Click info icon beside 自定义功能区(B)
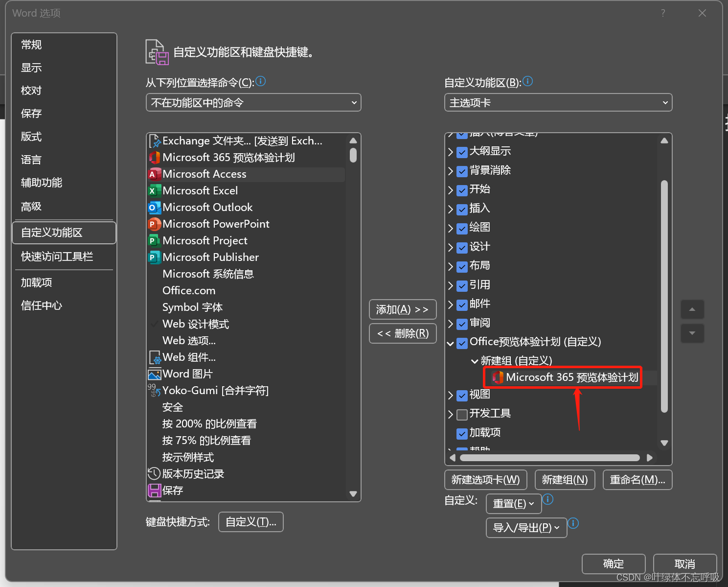Screen dimensions: 728x587 528,81
